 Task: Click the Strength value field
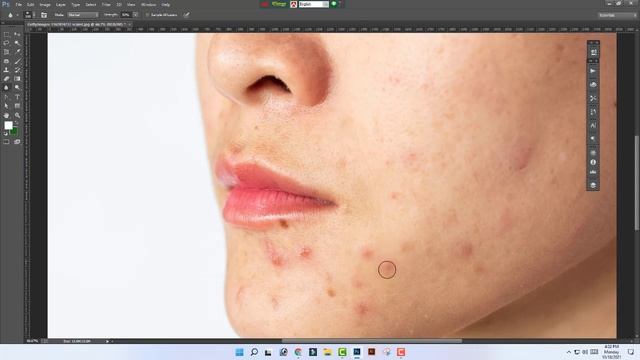pos(126,15)
